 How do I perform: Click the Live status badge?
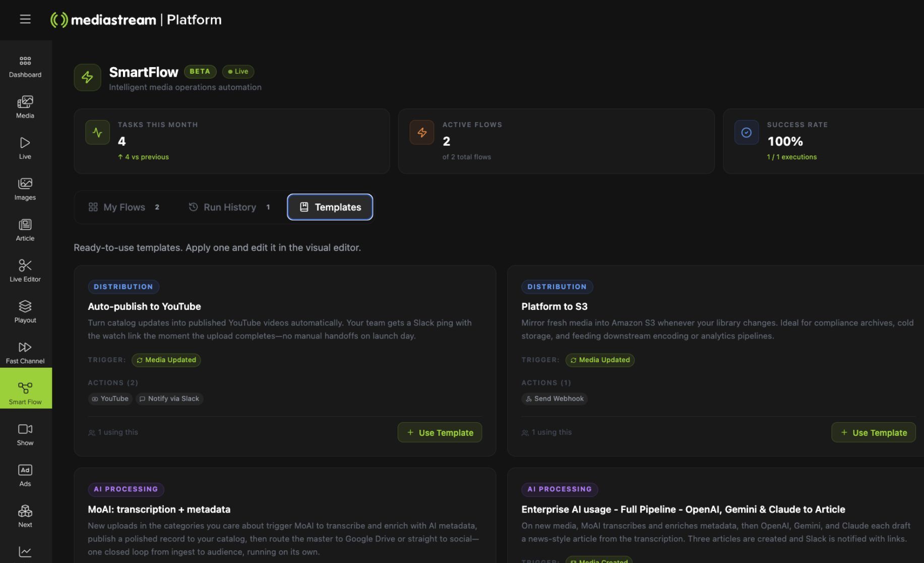[238, 72]
